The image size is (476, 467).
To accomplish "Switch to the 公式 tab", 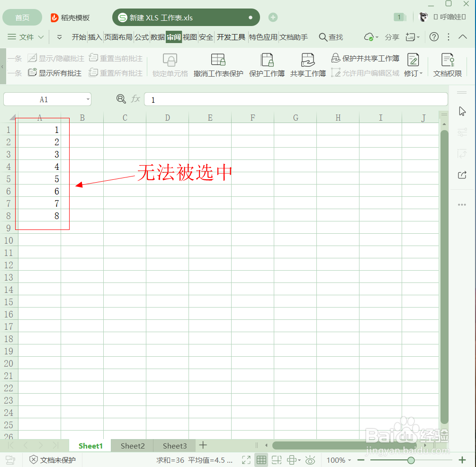I will coord(142,37).
